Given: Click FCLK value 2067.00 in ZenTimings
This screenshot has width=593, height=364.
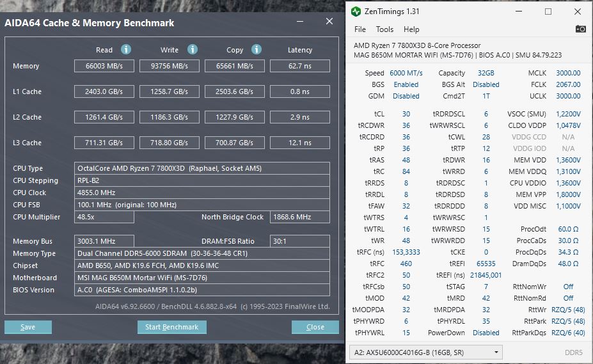Looking at the screenshot, I should click(568, 84).
